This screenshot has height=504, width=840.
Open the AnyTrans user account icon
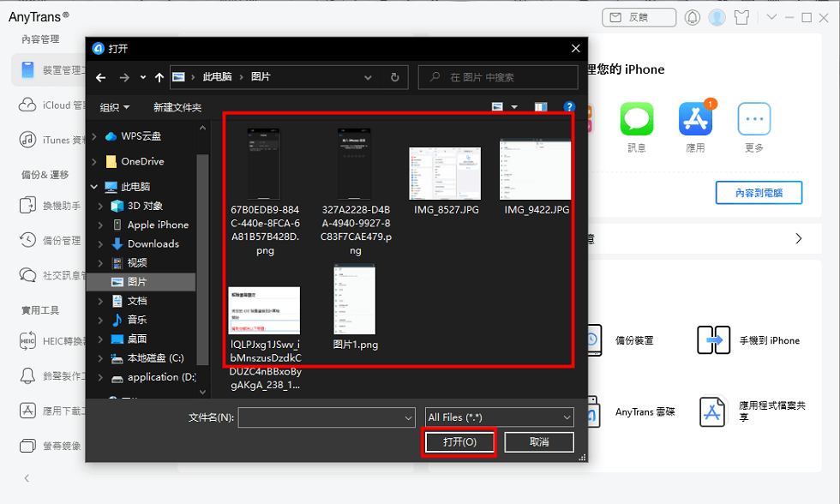tap(717, 18)
